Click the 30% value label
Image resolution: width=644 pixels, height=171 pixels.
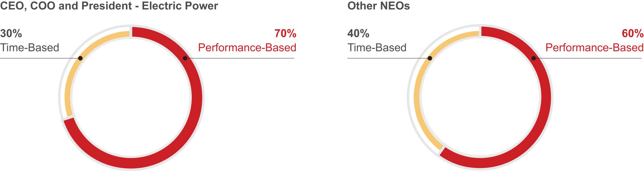pyautogui.click(x=11, y=34)
